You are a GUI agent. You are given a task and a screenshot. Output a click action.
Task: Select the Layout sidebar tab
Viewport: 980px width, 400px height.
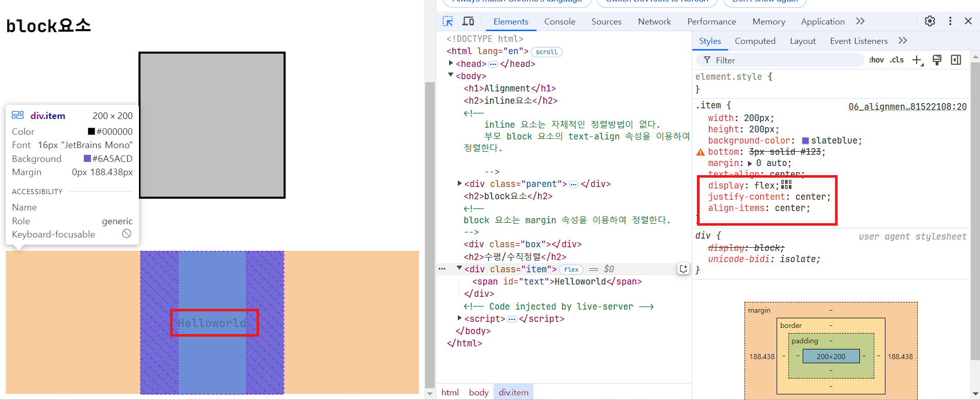point(803,41)
